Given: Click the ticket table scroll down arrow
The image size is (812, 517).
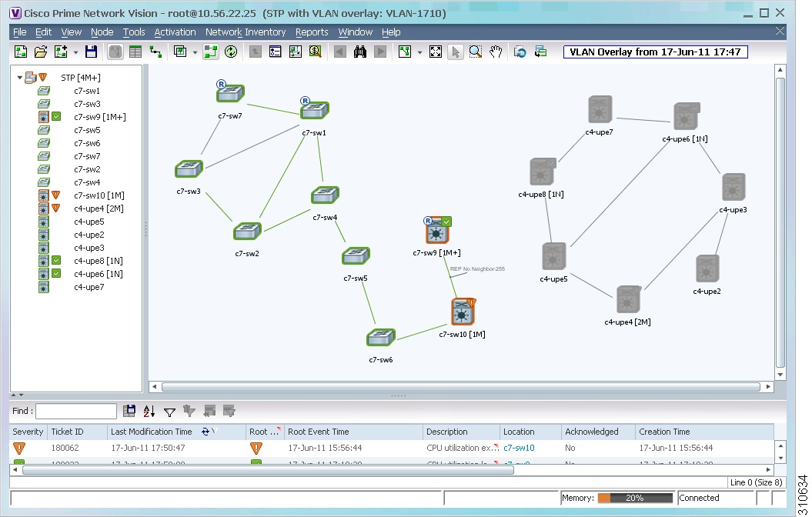Looking at the screenshot, I should click(780, 458).
